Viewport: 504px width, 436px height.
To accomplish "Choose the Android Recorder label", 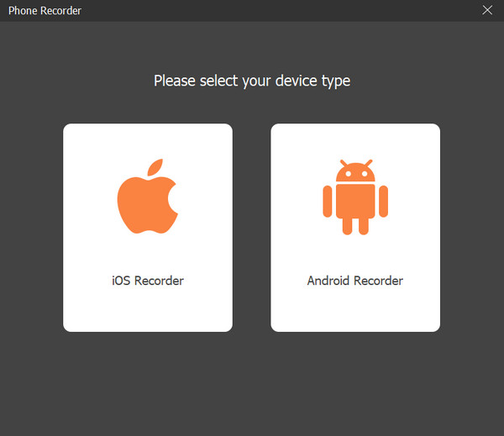I will [355, 281].
